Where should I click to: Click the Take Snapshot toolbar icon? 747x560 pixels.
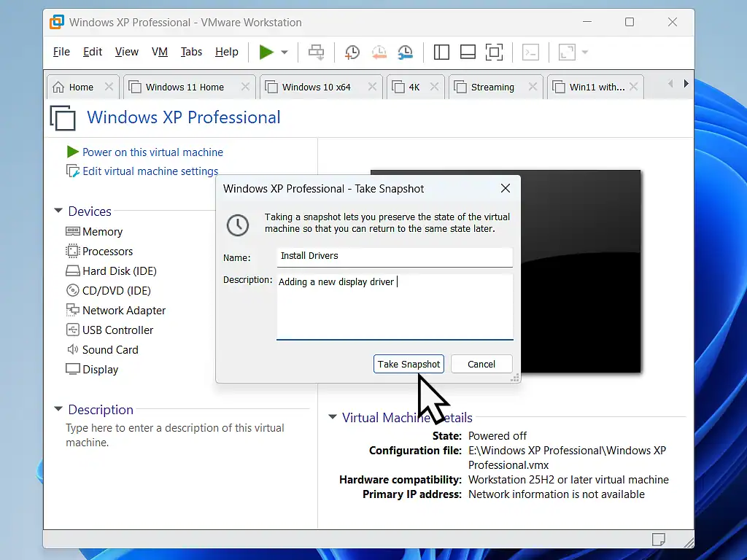[352, 52]
